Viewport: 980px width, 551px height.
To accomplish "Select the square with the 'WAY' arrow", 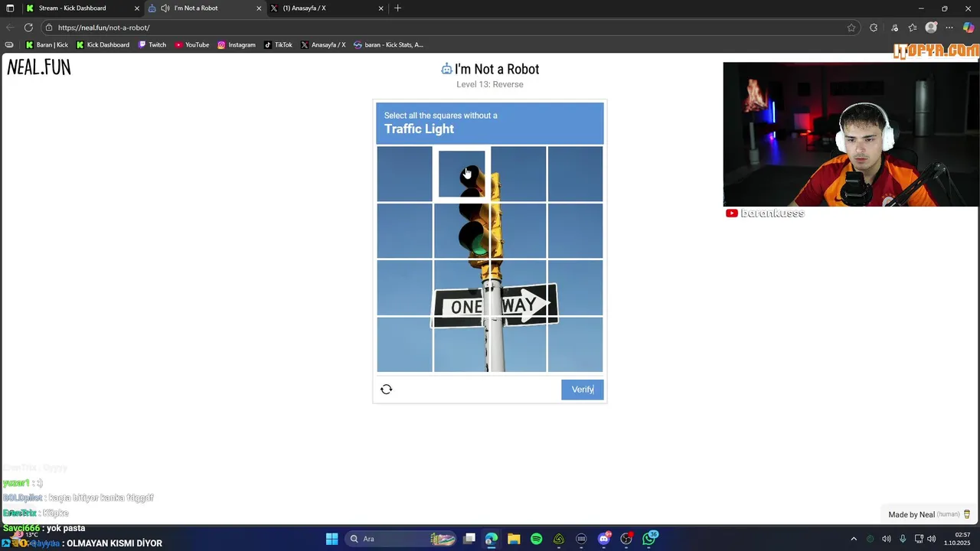I will coord(518,288).
